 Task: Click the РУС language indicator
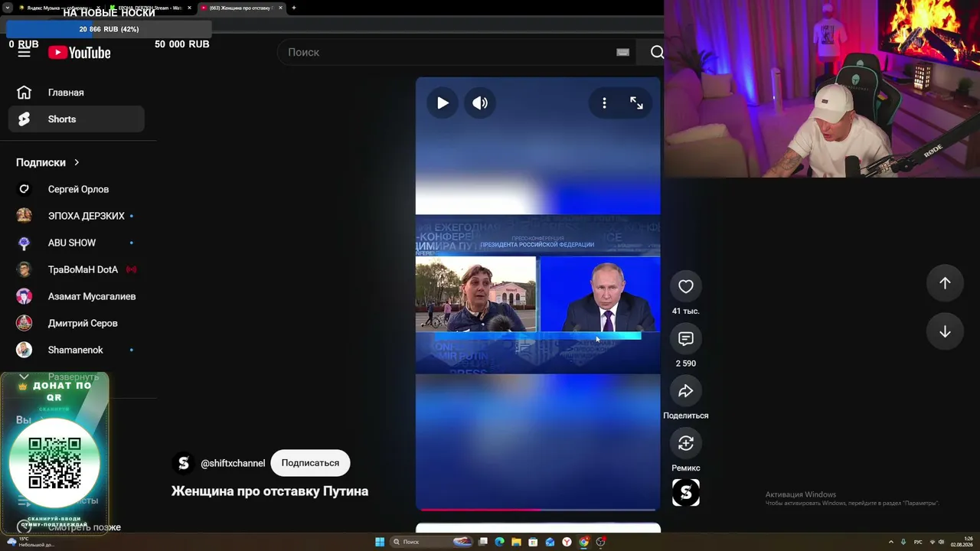(x=918, y=542)
